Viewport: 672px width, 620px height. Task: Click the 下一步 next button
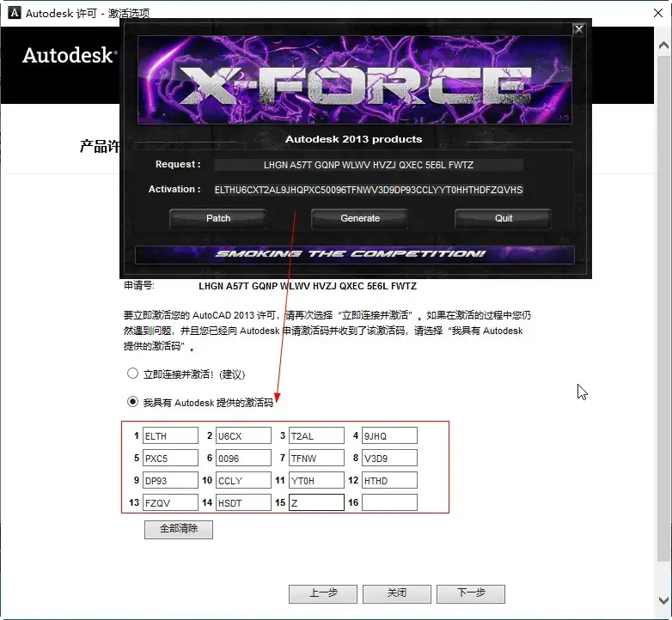coord(471,593)
